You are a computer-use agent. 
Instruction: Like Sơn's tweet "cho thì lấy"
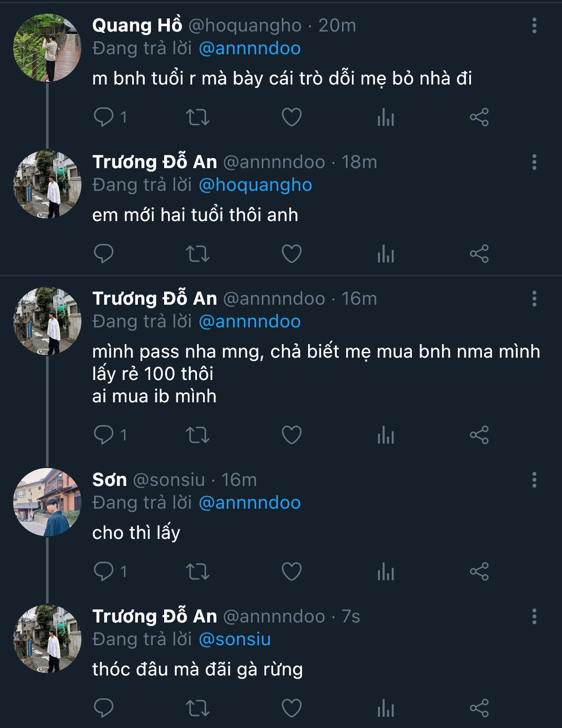pos(292,571)
